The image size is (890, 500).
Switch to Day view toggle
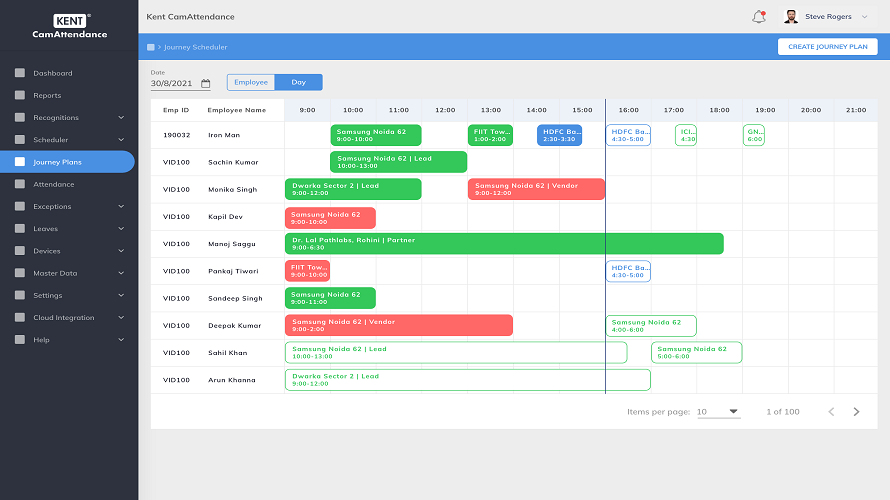point(299,82)
